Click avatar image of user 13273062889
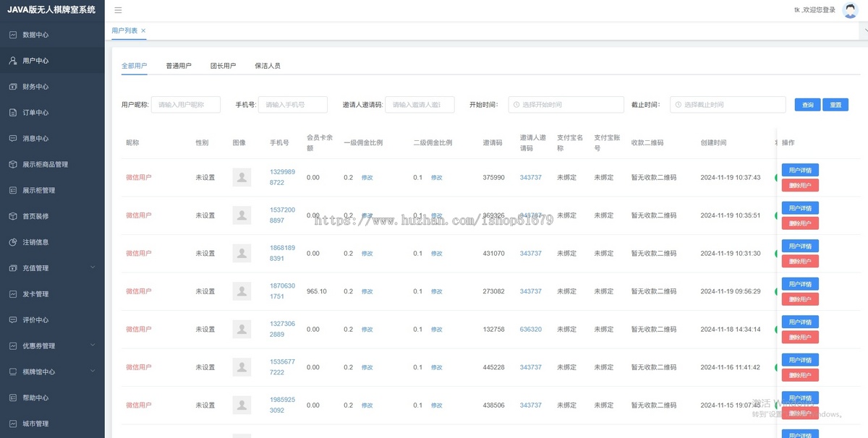The width and height of the screenshot is (868, 438). tap(242, 329)
